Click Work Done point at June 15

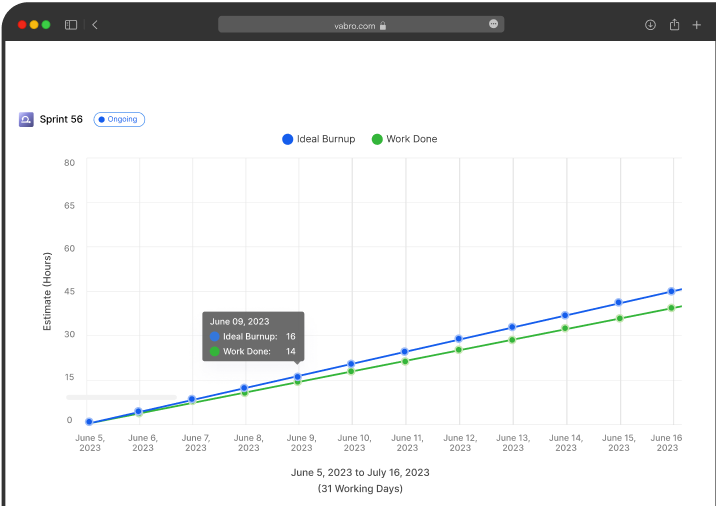pos(619,319)
